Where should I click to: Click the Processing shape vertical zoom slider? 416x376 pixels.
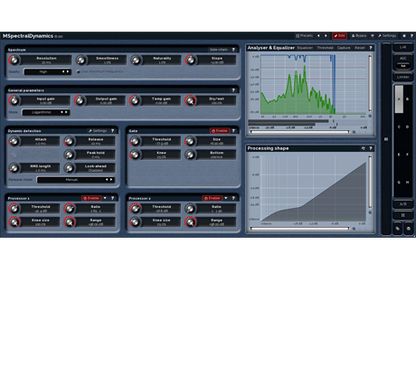(370, 182)
